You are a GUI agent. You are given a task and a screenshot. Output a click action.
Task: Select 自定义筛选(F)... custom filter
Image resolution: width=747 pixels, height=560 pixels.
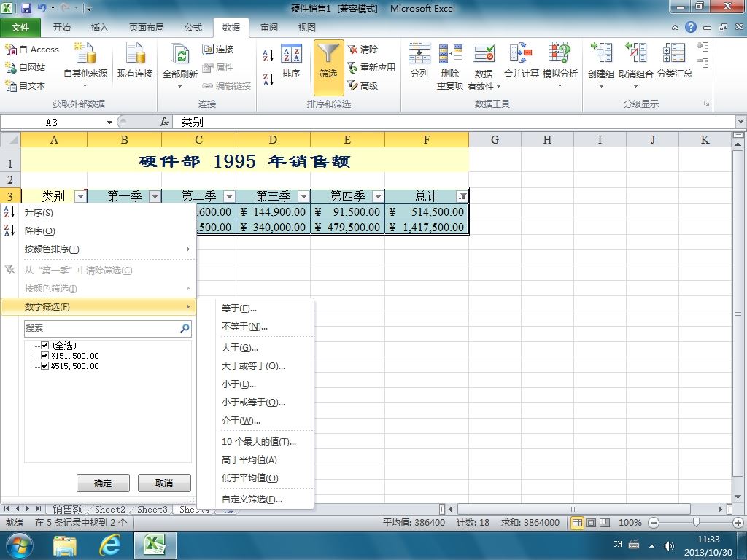coord(265,499)
